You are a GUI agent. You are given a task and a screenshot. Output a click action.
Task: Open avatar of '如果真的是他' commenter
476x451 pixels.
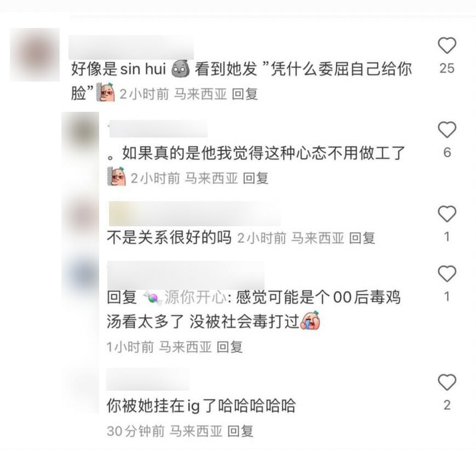[81, 134]
